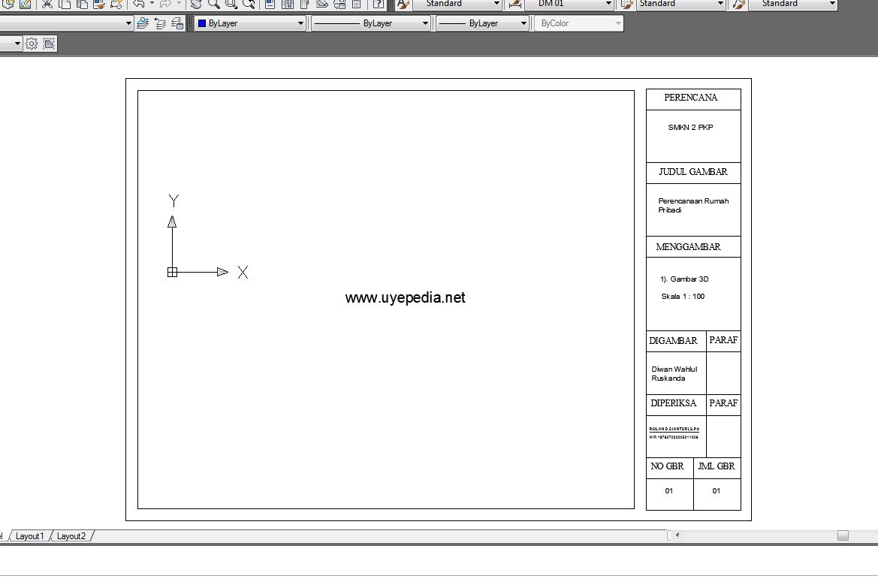Click the Undo arrow icon

tap(138, 4)
